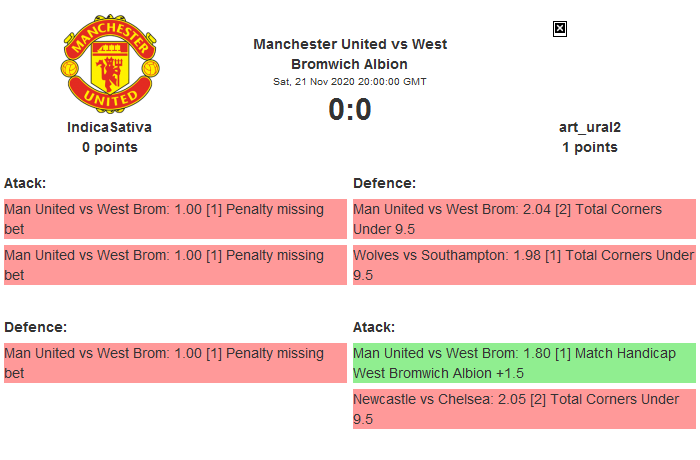Click the Manchester United vs West Bromwich Albion title
This screenshot has width=700, height=460.
350,54
